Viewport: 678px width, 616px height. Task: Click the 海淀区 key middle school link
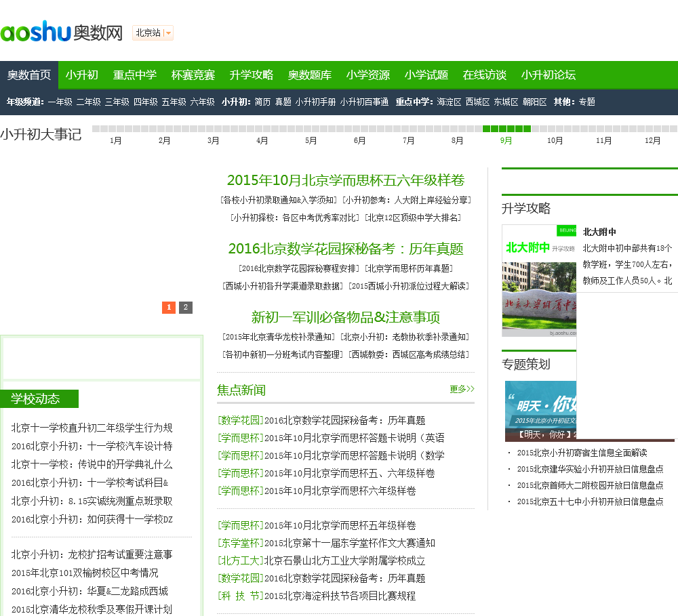click(450, 102)
